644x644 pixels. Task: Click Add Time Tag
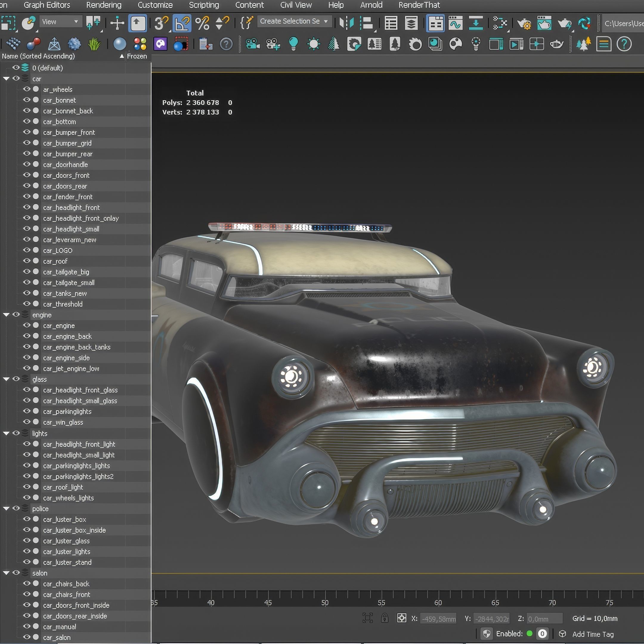coord(593,634)
